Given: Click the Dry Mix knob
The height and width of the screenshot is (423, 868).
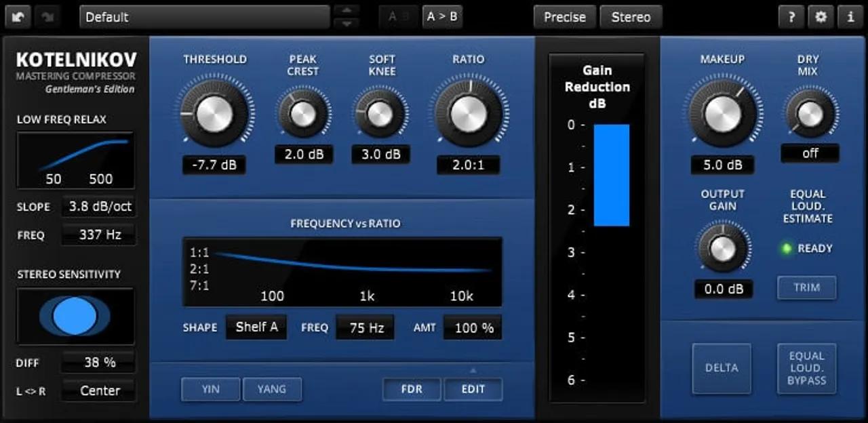Looking at the screenshot, I should click(x=810, y=113).
